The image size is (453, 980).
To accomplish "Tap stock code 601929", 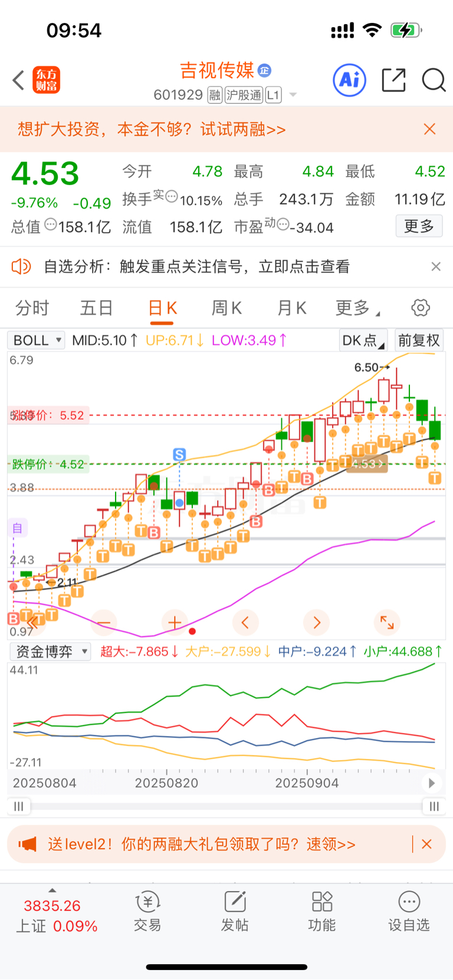I will click(x=178, y=95).
